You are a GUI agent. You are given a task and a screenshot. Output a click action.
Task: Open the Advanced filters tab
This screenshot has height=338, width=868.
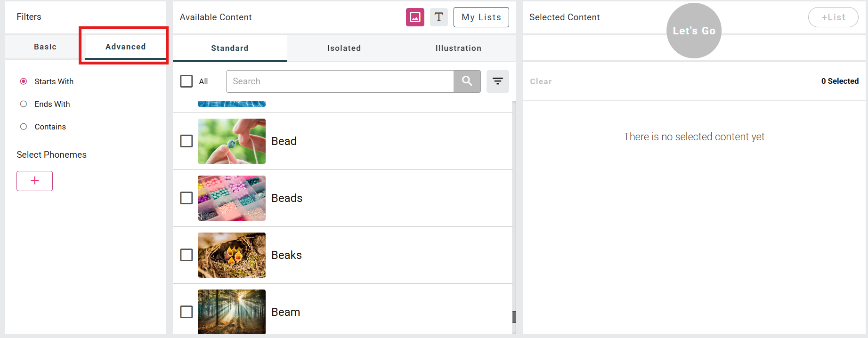coord(125,47)
